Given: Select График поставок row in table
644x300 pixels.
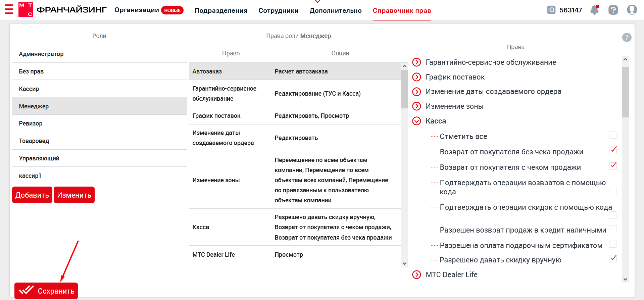Looking at the screenshot, I should (295, 116).
